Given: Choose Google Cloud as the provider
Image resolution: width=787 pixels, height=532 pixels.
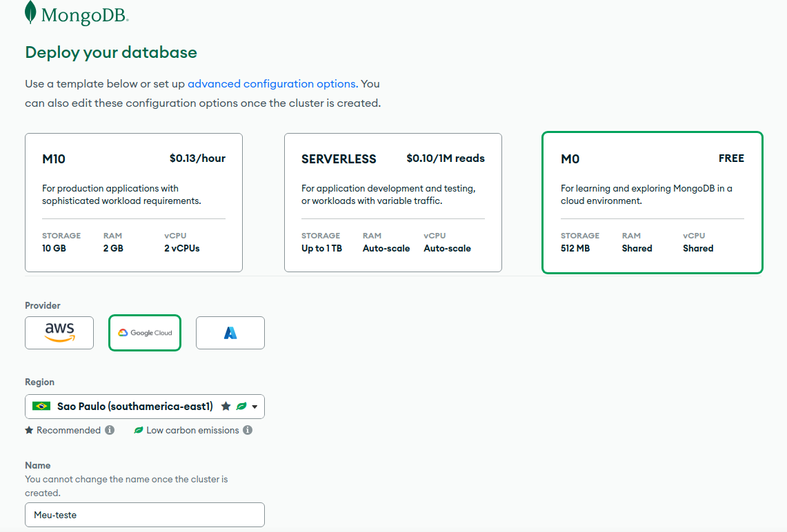Looking at the screenshot, I should 145,333.
